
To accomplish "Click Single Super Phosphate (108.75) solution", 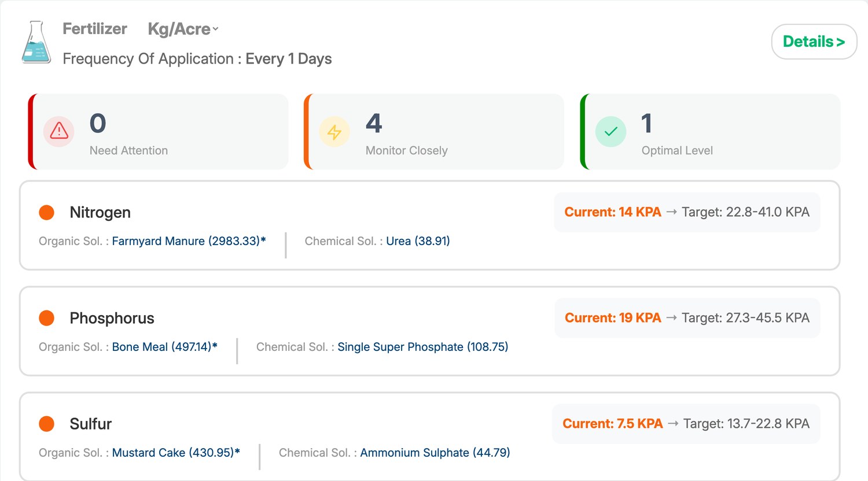I will 423,347.
